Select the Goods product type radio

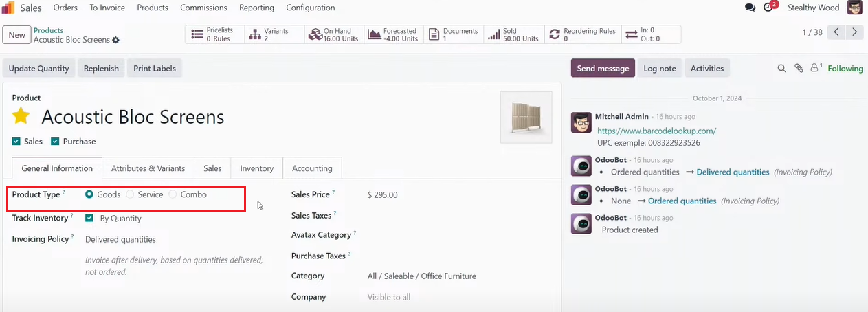point(89,194)
